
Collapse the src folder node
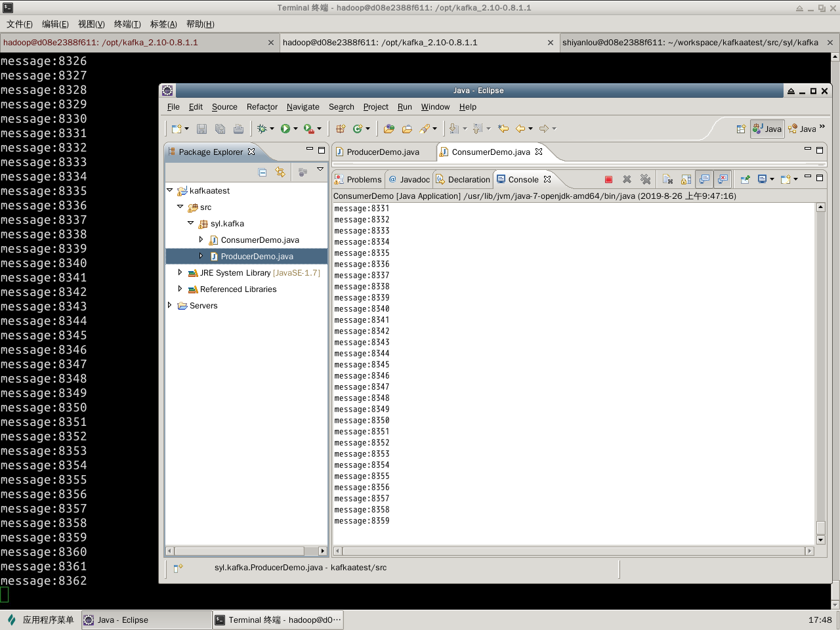click(x=180, y=207)
